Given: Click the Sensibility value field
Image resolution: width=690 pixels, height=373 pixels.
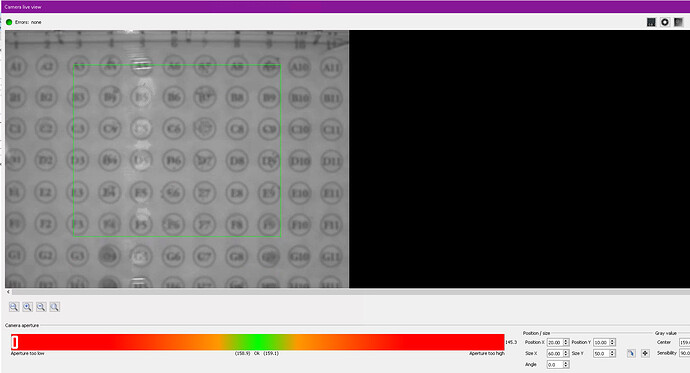Looking at the screenshot, I should (684, 353).
